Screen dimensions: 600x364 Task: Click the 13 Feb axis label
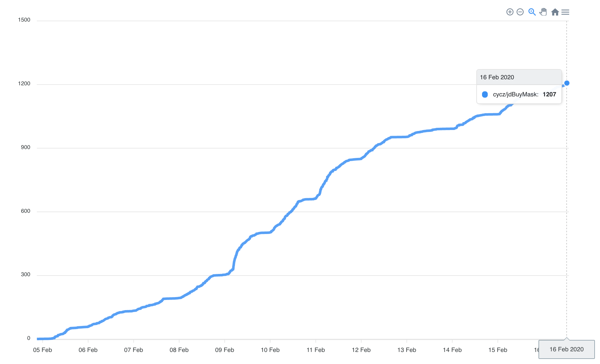[x=407, y=350]
